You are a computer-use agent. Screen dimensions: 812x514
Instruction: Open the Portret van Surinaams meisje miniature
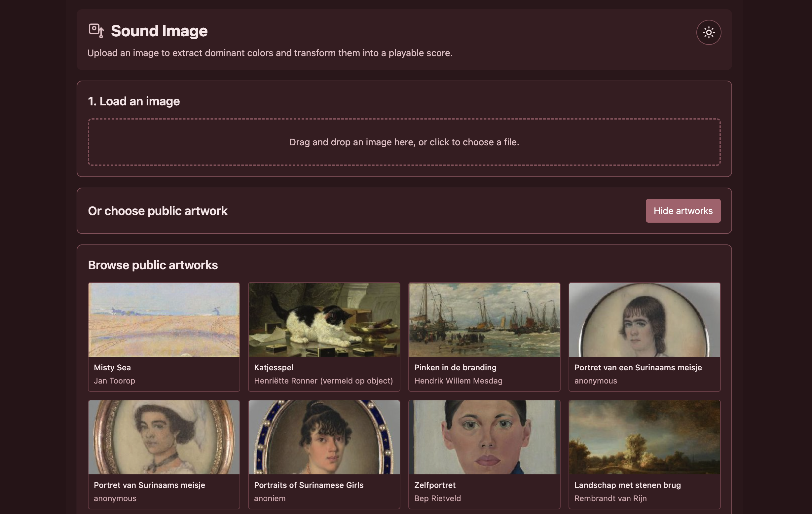[164, 437]
